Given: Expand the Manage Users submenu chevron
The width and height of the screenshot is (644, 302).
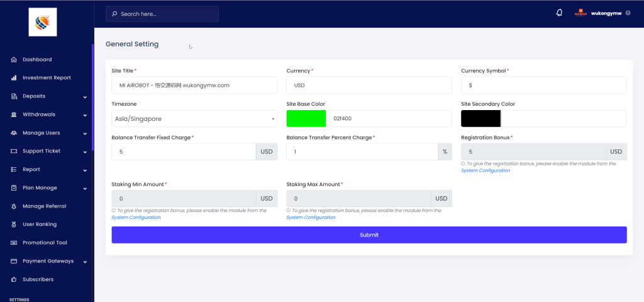Looking at the screenshot, I should pos(85,133).
